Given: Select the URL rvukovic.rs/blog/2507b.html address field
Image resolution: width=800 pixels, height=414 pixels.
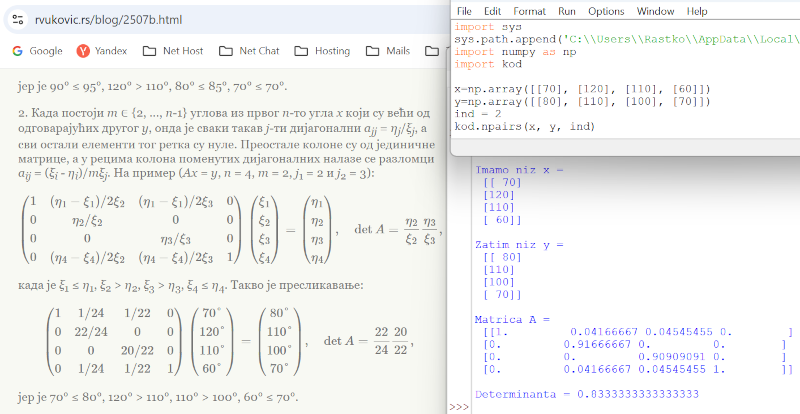Looking at the screenshot, I should tap(108, 20).
